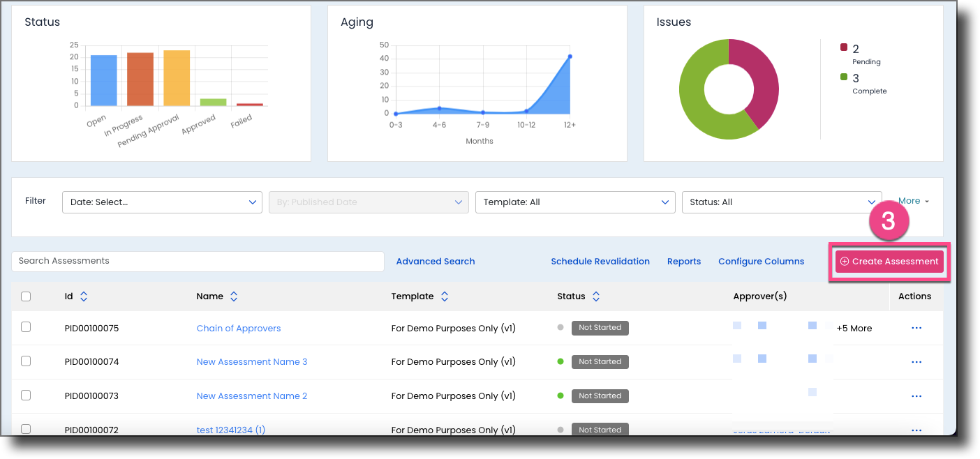The width and height of the screenshot is (980, 459).
Task: Sort assessments by Name
Action: pyautogui.click(x=233, y=296)
